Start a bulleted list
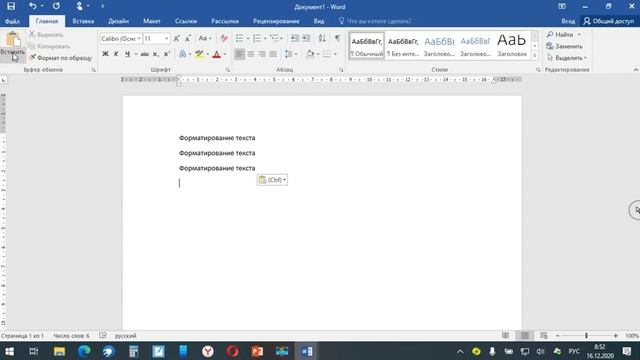Screen dimensions: 640x360 point(240,38)
